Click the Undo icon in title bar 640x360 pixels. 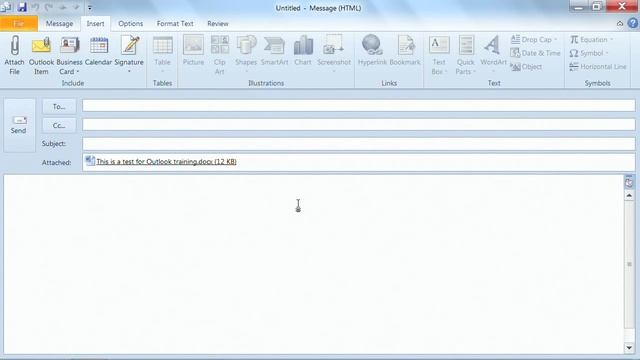[x=36, y=7]
